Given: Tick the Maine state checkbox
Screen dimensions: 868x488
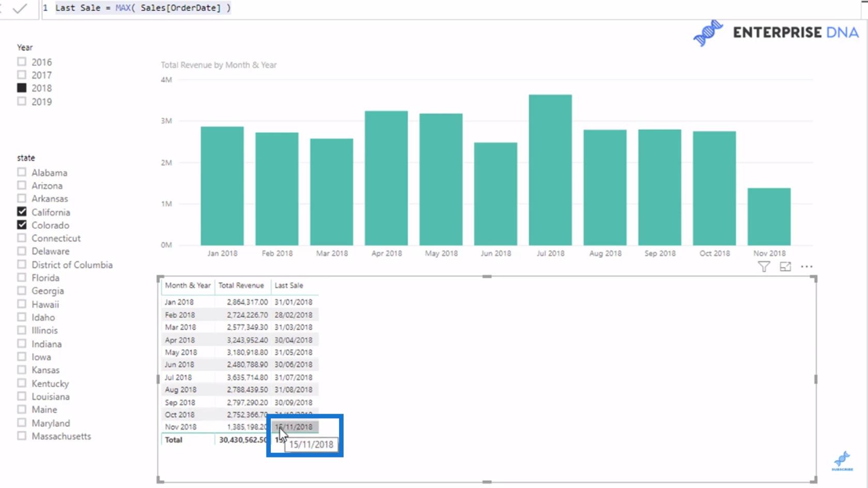Looking at the screenshot, I should coord(22,410).
